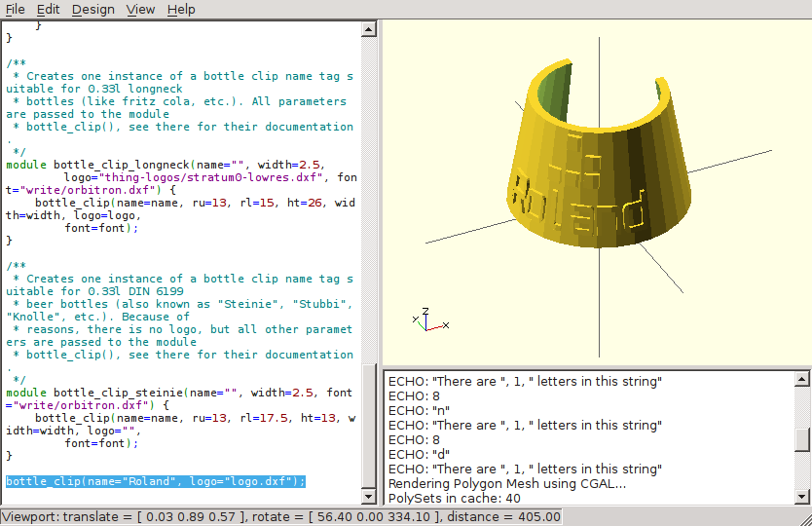Image resolution: width=812 pixels, height=526 pixels.
Task: Click the code editor scrollbar thumb
Action: 369,425
